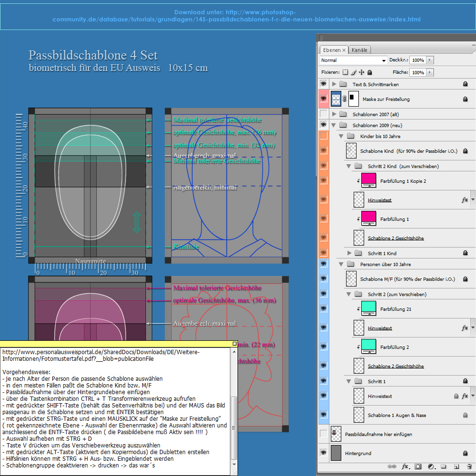Expand the Text & Schnittmarken group

coord(334,84)
